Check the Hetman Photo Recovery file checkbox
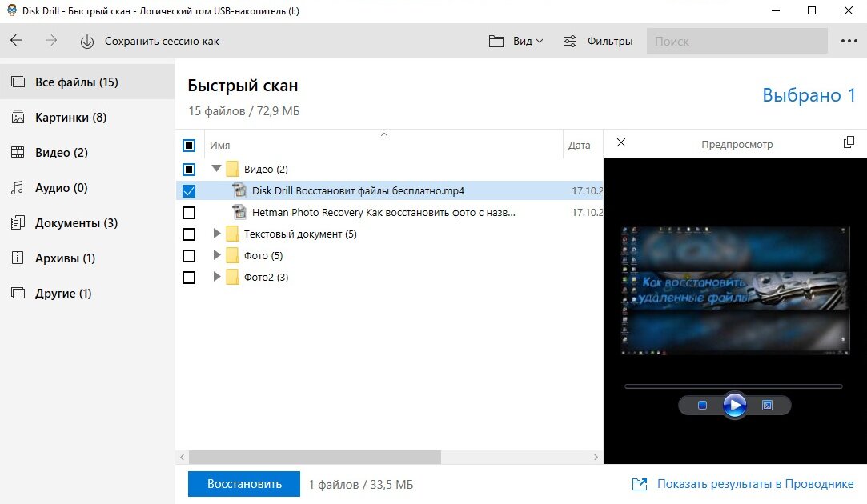 click(189, 212)
